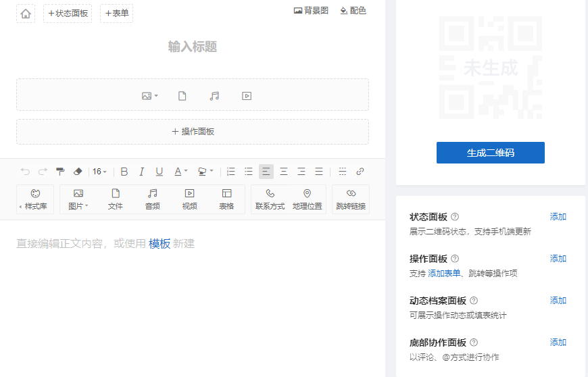Open the font color dropdown
The width and height of the screenshot is (588, 377).
click(x=180, y=172)
